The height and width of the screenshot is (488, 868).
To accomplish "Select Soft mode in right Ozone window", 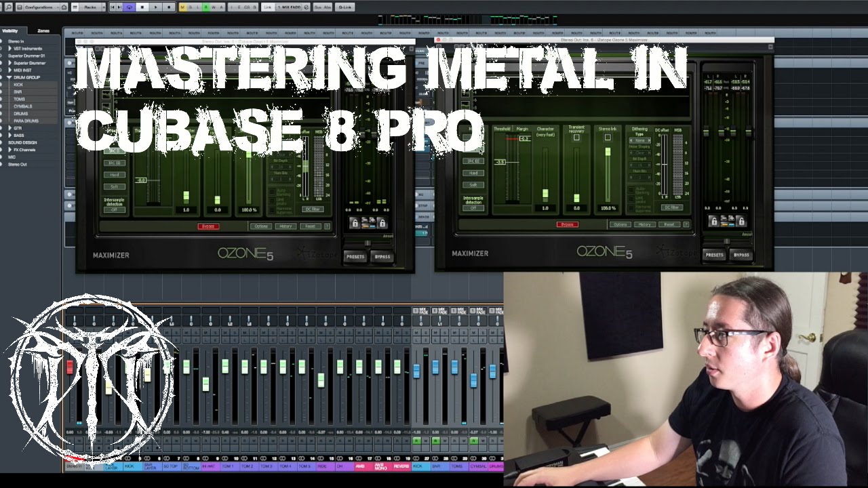I will 473,185.
